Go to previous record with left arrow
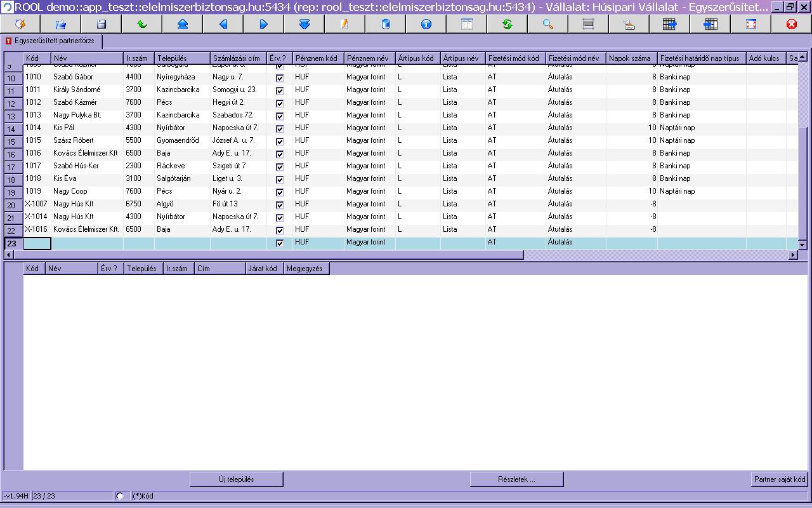 (223, 24)
